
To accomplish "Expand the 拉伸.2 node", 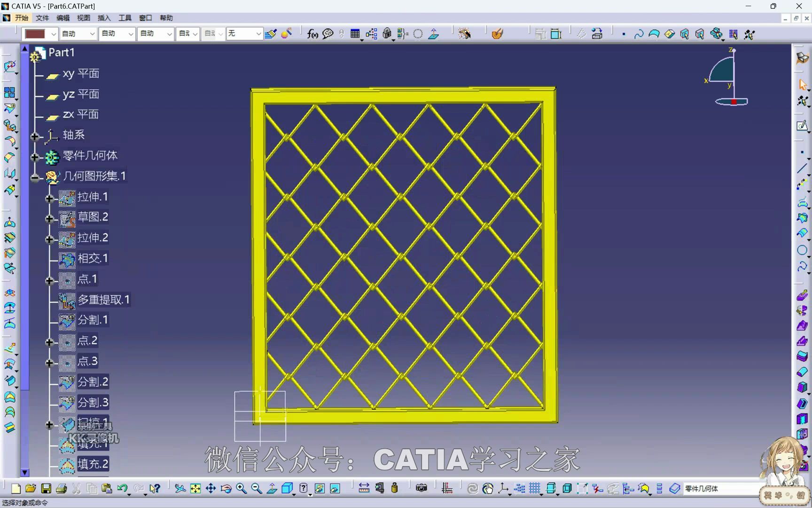I will click(x=49, y=239).
